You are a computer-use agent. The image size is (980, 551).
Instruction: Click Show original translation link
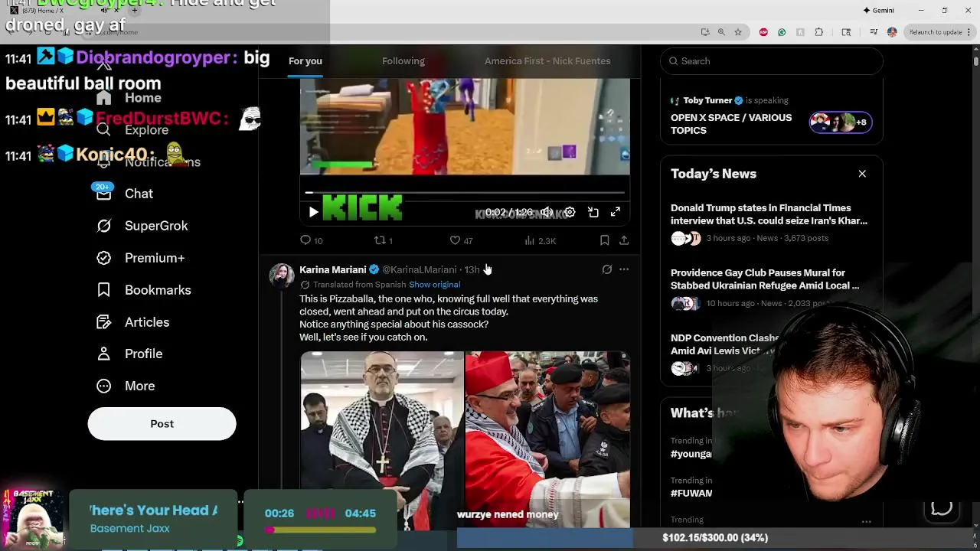click(434, 285)
